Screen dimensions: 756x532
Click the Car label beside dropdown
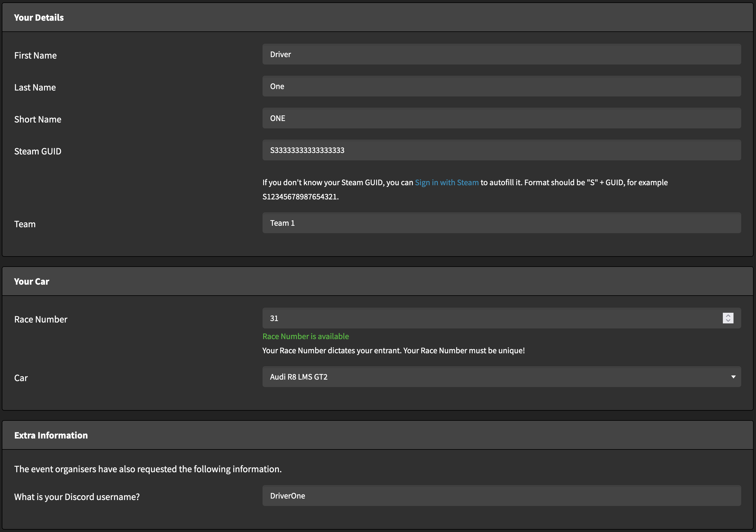21,378
